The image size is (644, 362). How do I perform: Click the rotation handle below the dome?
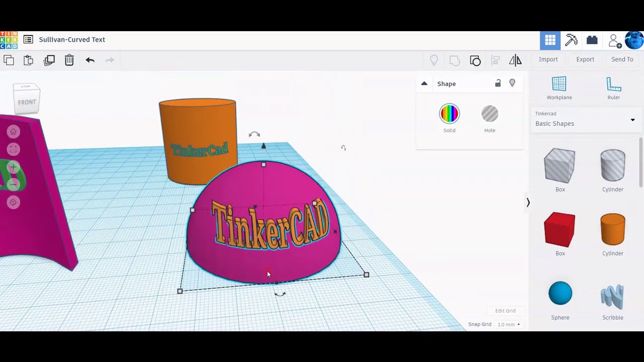(x=280, y=294)
